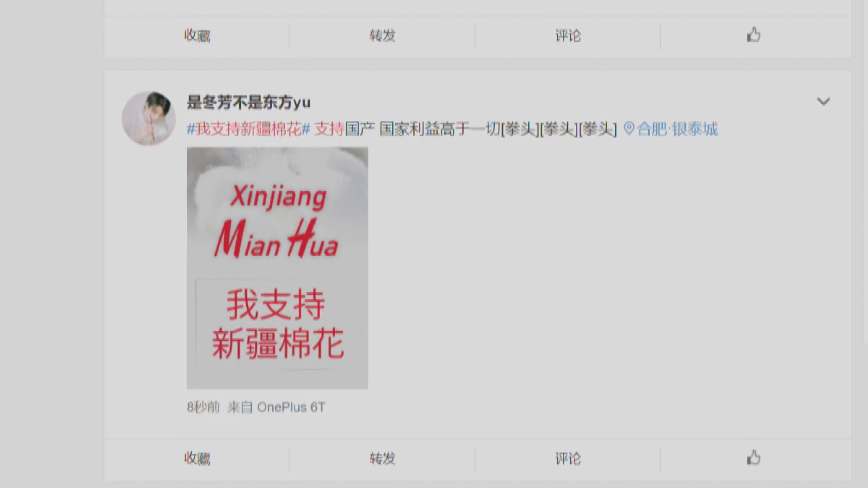
Task: Click 评论 under the 8秒前 post
Action: [x=568, y=458]
